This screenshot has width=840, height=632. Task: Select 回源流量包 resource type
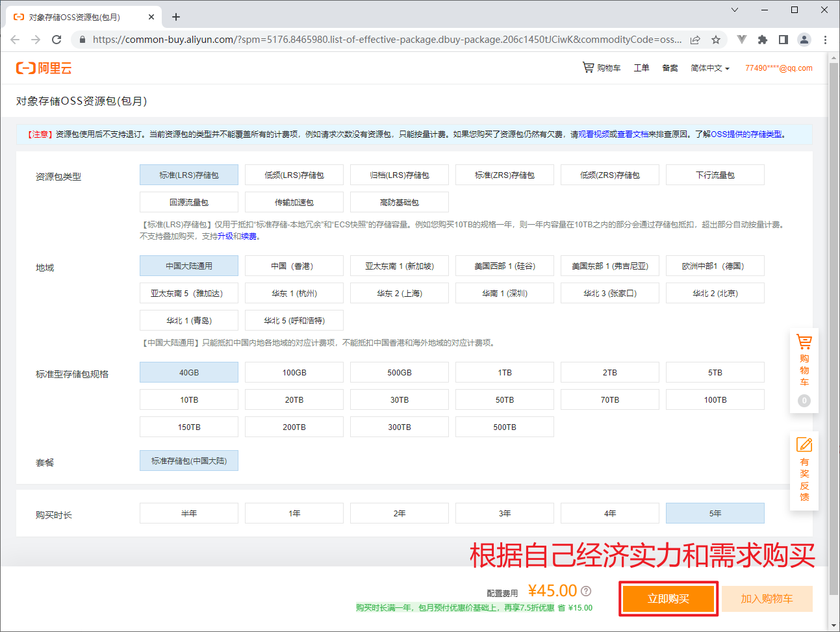(x=189, y=202)
